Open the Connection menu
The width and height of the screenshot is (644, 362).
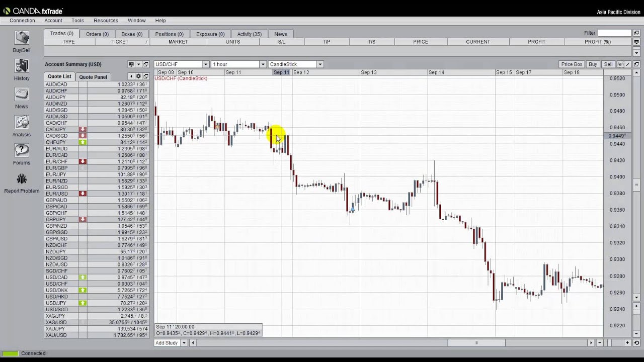22,21
